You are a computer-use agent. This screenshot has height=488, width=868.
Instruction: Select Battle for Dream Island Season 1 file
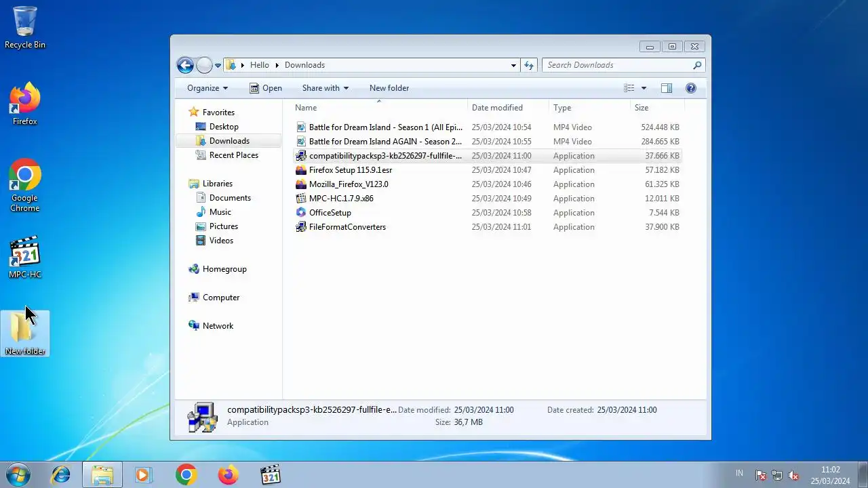[x=488, y=127]
